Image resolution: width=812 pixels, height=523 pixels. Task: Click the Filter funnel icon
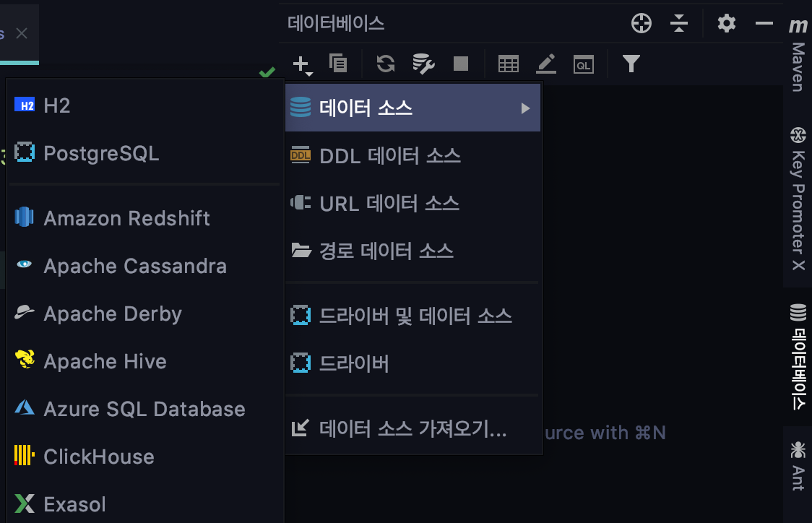tap(631, 64)
